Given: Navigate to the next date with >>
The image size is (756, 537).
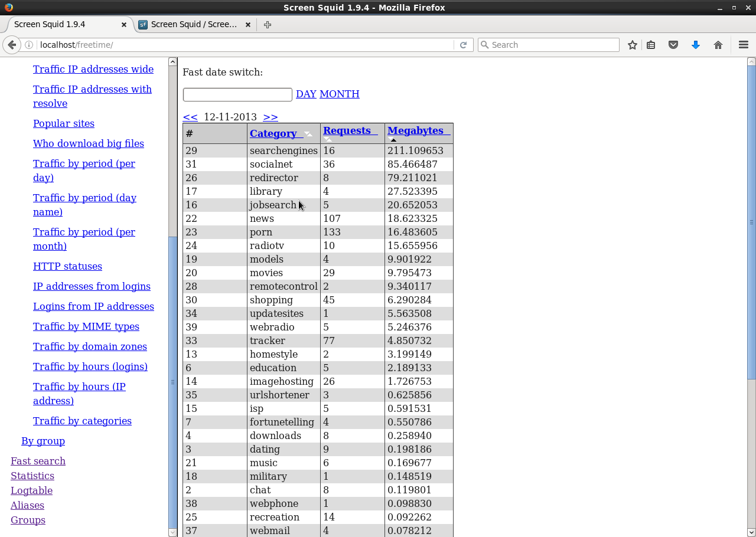Looking at the screenshot, I should [270, 117].
